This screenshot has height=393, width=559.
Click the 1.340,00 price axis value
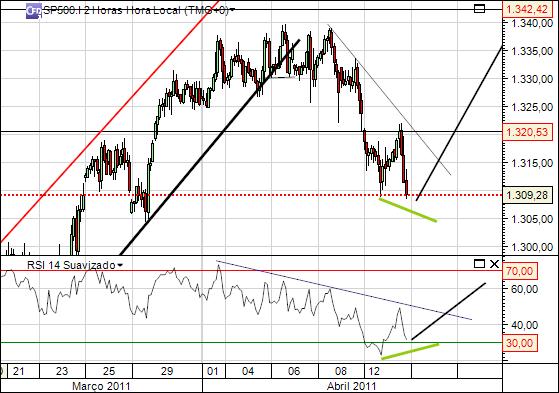pyautogui.click(x=532, y=24)
